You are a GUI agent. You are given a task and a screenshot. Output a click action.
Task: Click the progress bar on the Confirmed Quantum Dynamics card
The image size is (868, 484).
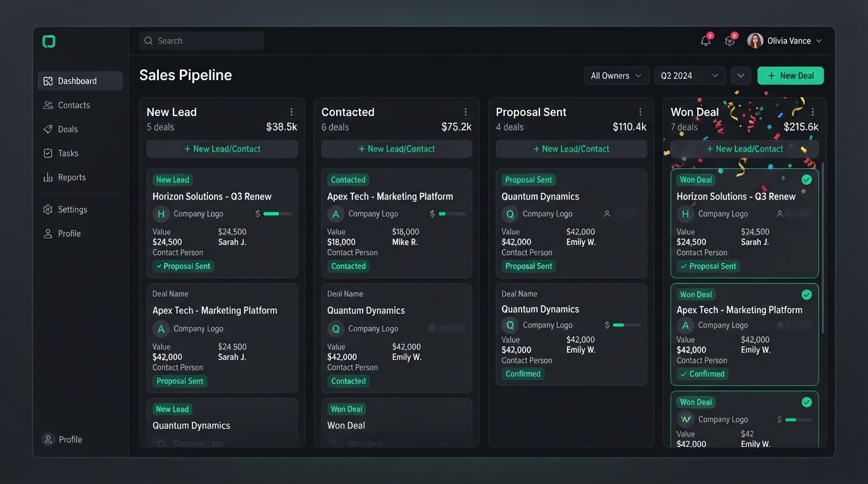pyautogui.click(x=626, y=325)
